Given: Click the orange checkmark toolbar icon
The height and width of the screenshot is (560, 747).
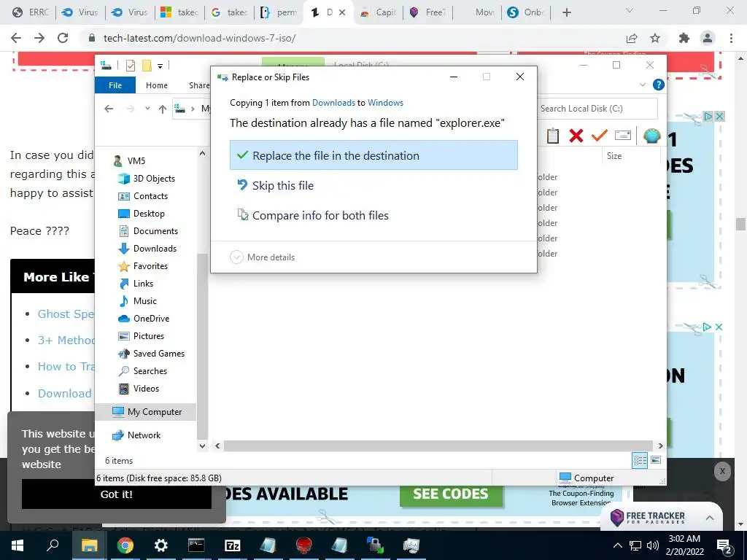Looking at the screenshot, I should coord(600,136).
